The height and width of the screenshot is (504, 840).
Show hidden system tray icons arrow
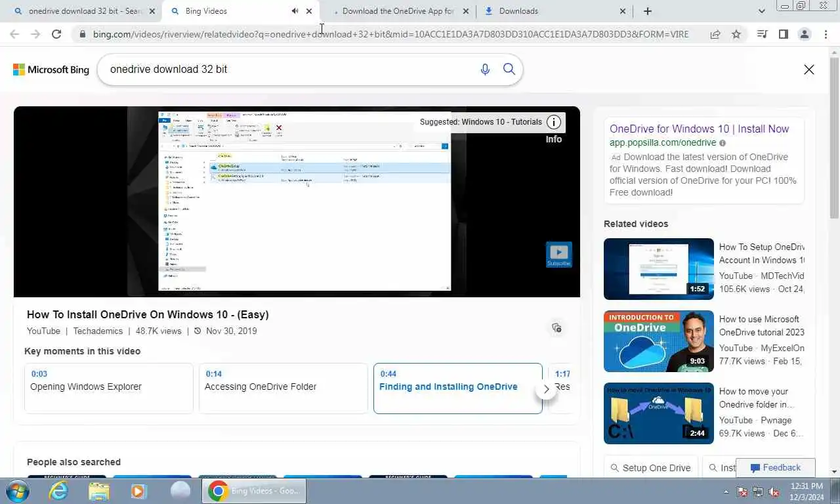[726, 492]
